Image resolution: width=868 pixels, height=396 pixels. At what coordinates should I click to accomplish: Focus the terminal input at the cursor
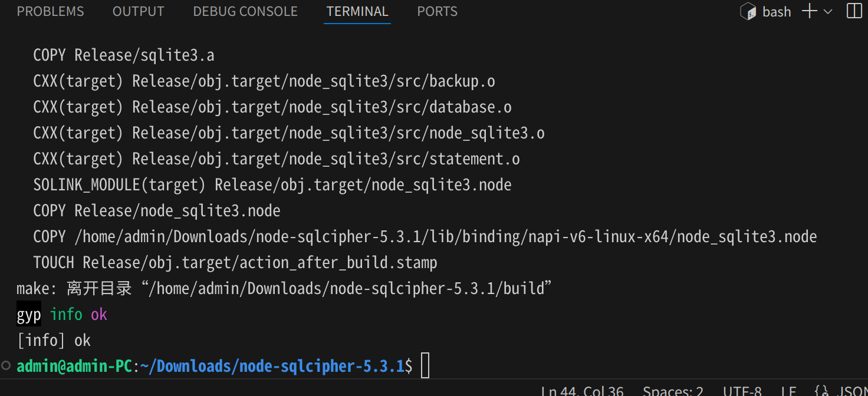(x=425, y=365)
